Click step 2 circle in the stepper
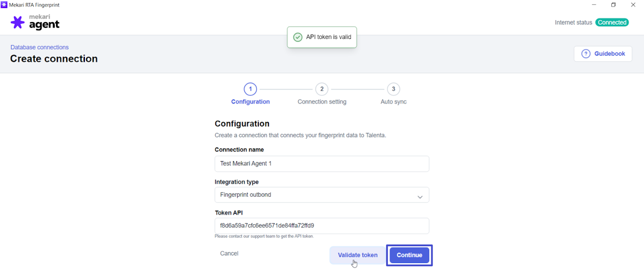 322,89
